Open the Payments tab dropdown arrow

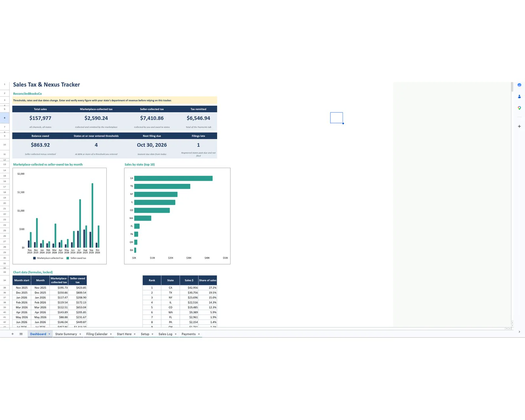[x=199, y=334]
